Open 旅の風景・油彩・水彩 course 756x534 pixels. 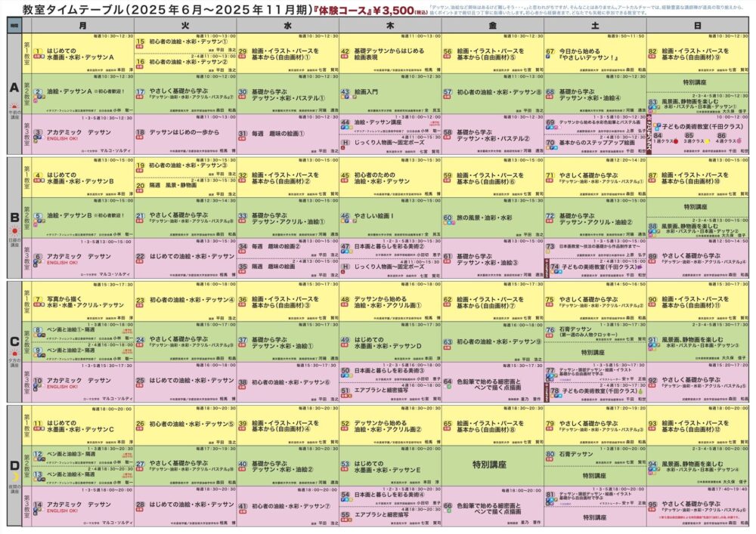(x=485, y=218)
